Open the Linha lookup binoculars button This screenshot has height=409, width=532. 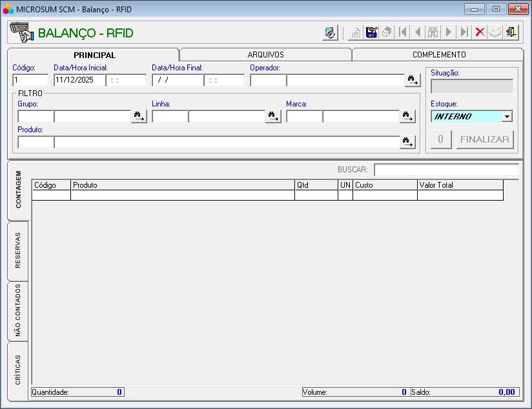[x=273, y=116]
